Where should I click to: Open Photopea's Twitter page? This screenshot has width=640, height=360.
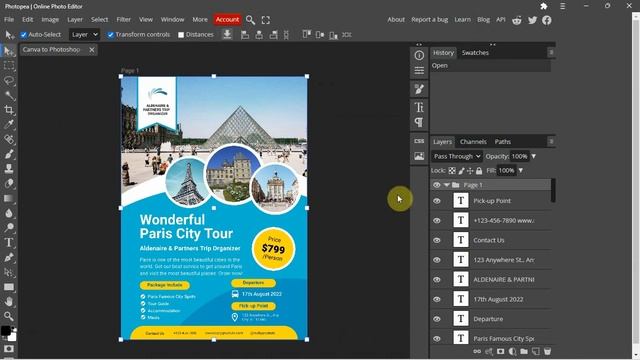click(x=532, y=20)
